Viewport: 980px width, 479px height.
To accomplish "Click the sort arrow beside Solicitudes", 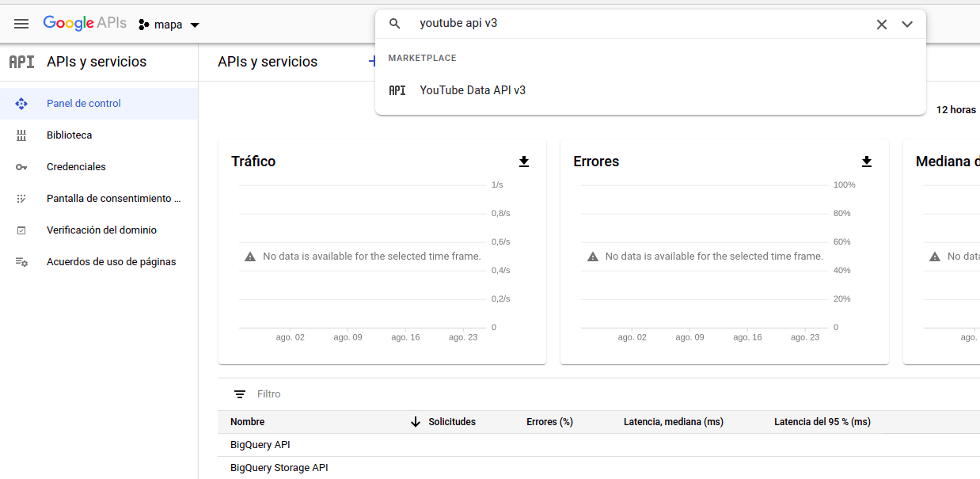I will pos(416,422).
